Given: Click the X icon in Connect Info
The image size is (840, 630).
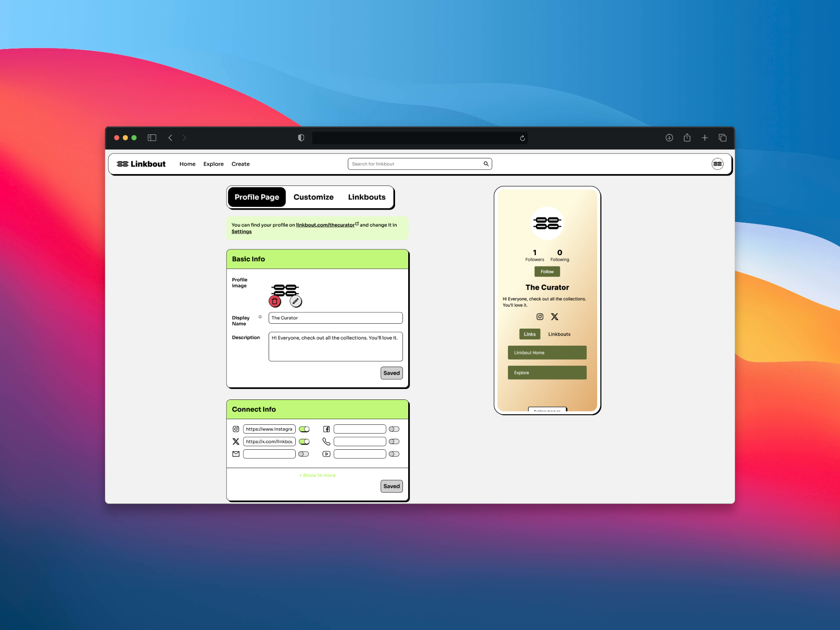Looking at the screenshot, I should 236,441.
